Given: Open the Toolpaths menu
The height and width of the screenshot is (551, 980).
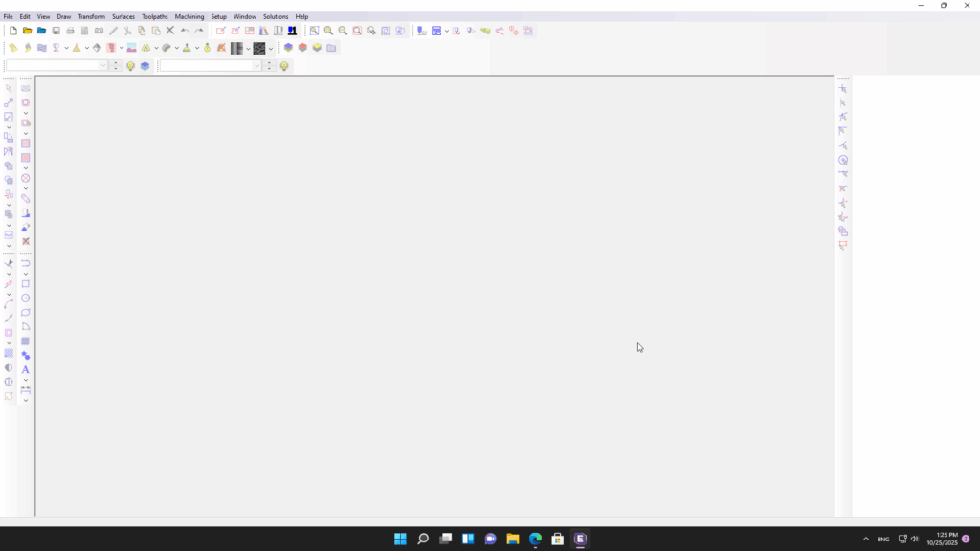Looking at the screenshot, I should [x=154, y=16].
